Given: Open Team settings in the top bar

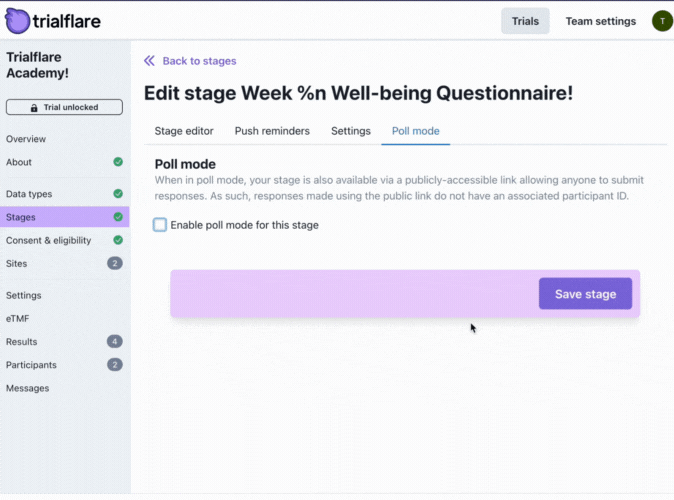Looking at the screenshot, I should [600, 21].
